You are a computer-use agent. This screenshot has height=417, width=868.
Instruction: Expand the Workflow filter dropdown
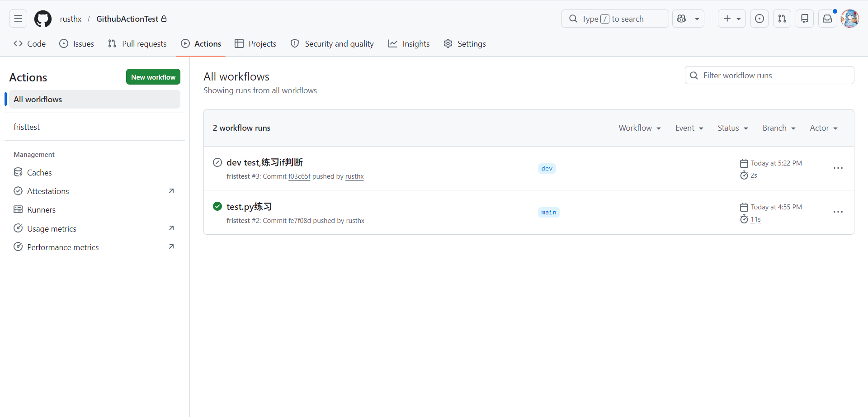point(639,128)
